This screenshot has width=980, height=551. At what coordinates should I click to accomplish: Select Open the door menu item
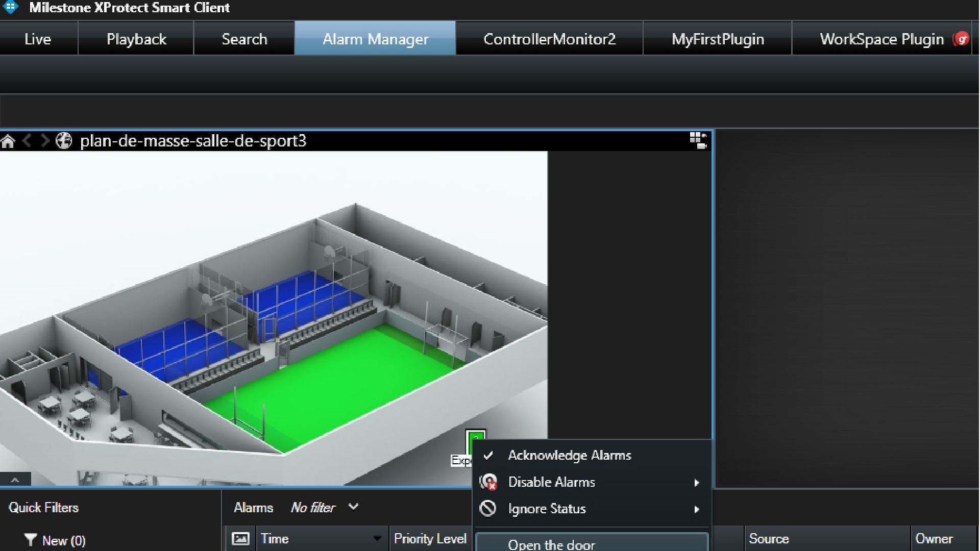(x=592, y=543)
